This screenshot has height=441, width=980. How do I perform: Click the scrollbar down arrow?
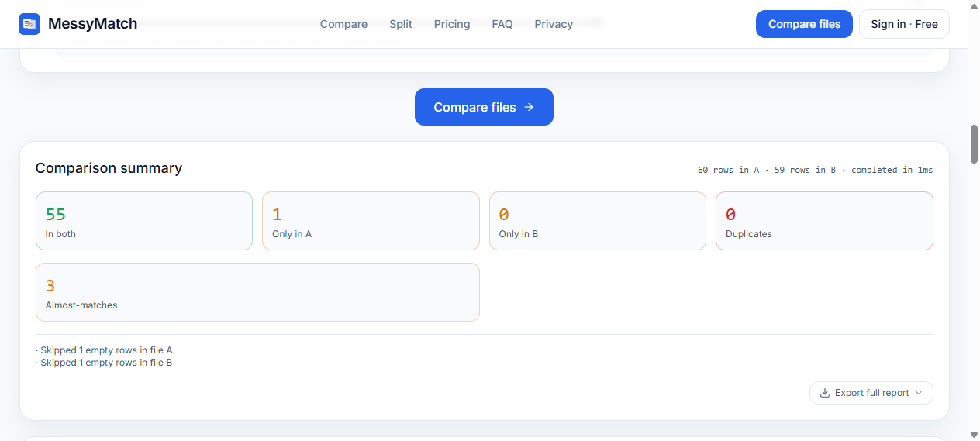click(975, 435)
